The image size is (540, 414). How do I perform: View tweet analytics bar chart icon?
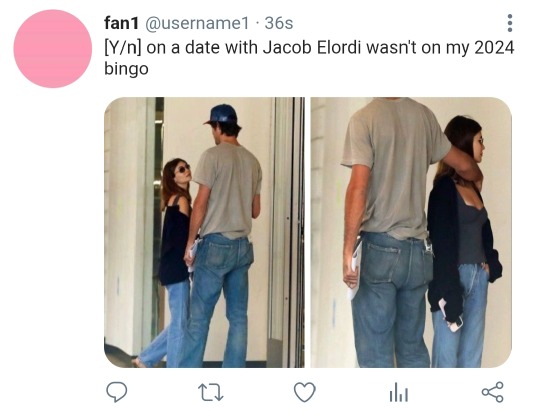coord(399,392)
